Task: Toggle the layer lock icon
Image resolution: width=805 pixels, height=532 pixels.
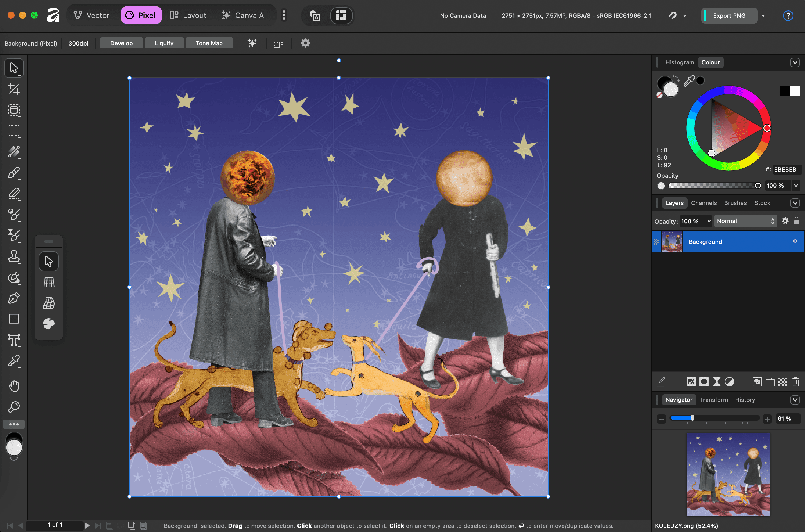Action: [x=797, y=221]
